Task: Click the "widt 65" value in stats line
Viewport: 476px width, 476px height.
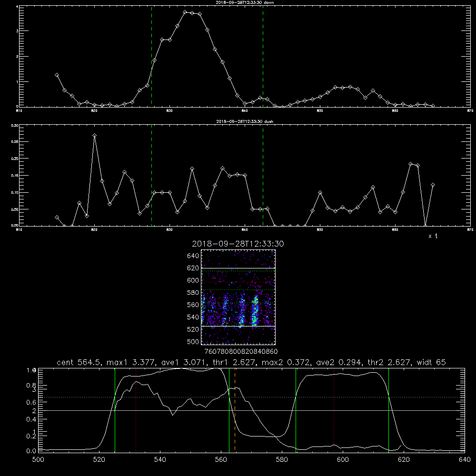Action: 431,362
